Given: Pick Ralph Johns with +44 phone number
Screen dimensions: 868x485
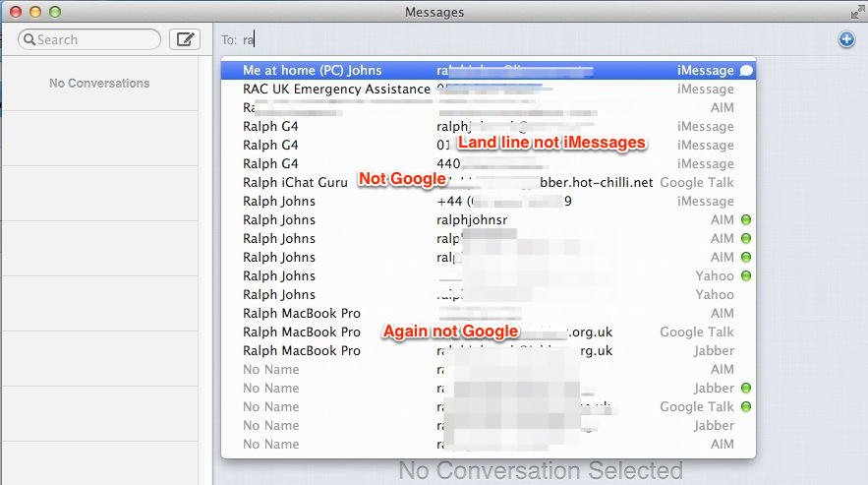Looking at the screenshot, I should [489, 202].
